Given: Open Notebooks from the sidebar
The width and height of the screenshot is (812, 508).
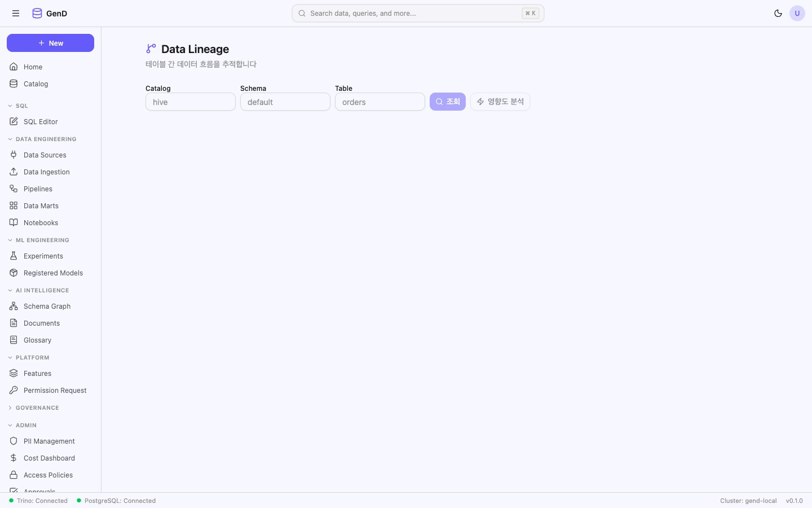Looking at the screenshot, I should [x=41, y=222].
